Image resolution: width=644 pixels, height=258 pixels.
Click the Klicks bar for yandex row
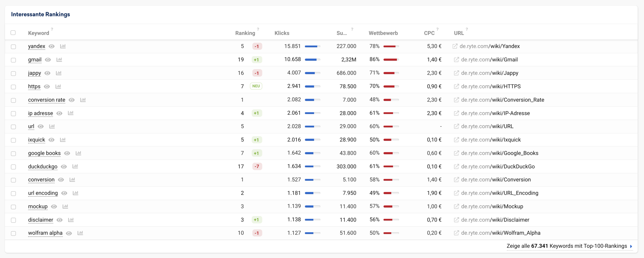(x=313, y=46)
